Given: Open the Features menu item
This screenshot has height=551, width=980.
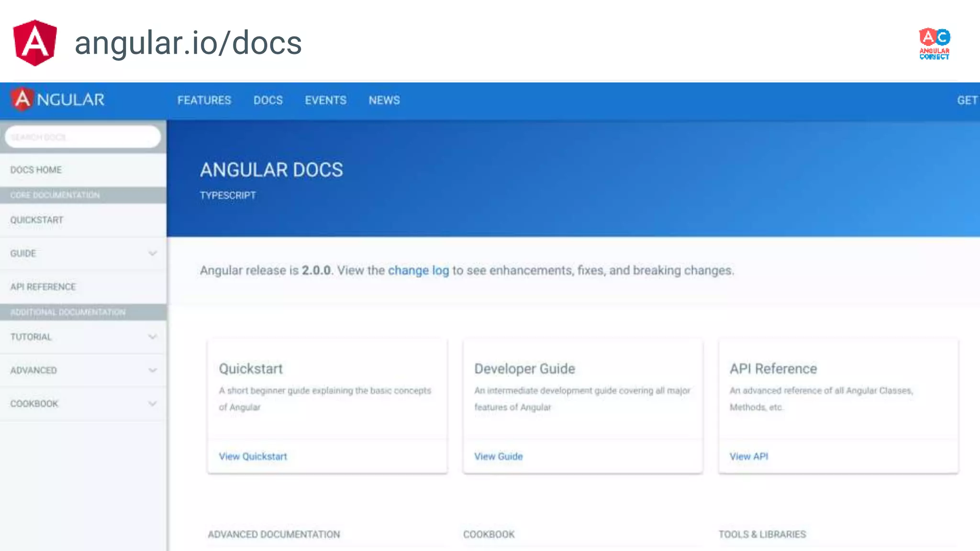Looking at the screenshot, I should (x=204, y=100).
